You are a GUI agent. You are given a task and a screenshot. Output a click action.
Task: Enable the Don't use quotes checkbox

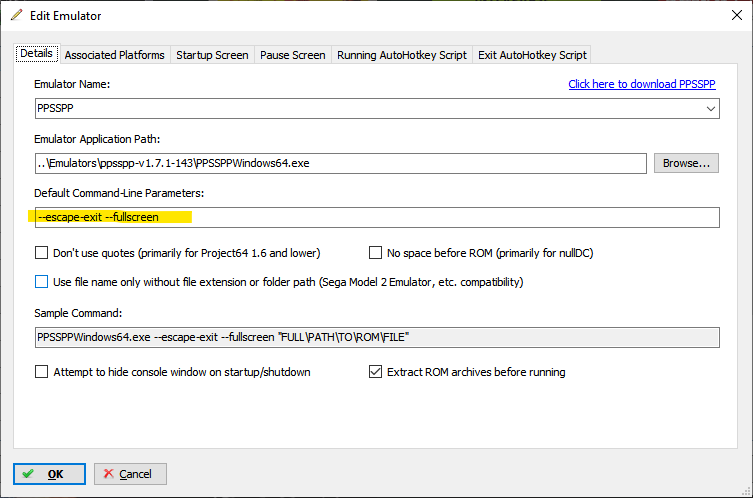point(42,253)
